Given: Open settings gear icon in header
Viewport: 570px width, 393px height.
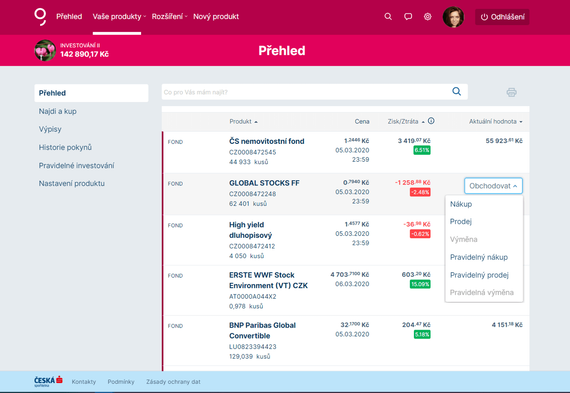Looking at the screenshot, I should [x=428, y=17].
